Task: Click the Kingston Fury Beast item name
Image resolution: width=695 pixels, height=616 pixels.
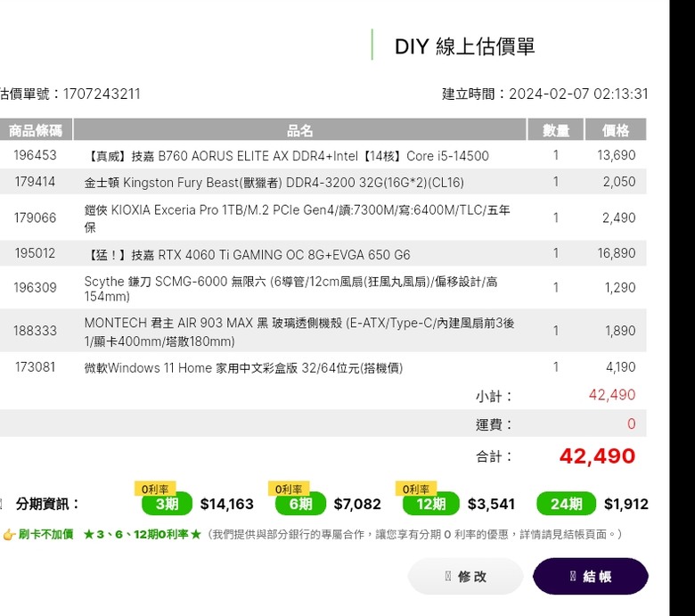Action: (x=274, y=182)
